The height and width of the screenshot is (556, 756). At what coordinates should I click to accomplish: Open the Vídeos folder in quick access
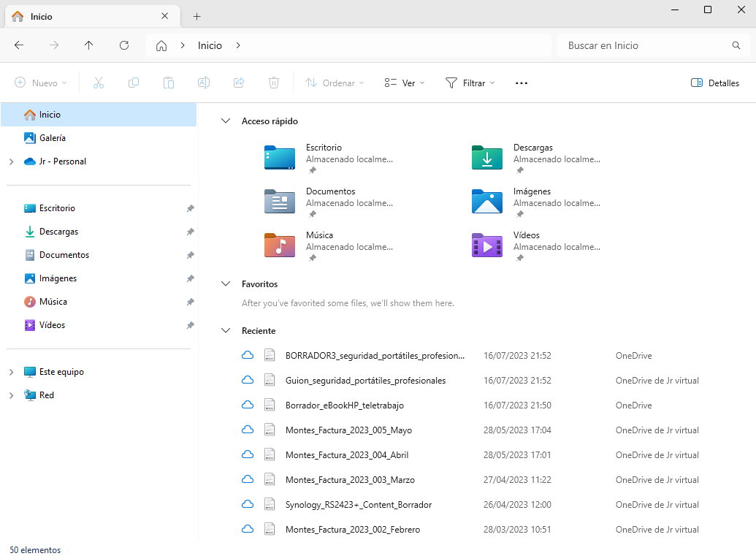pos(487,245)
